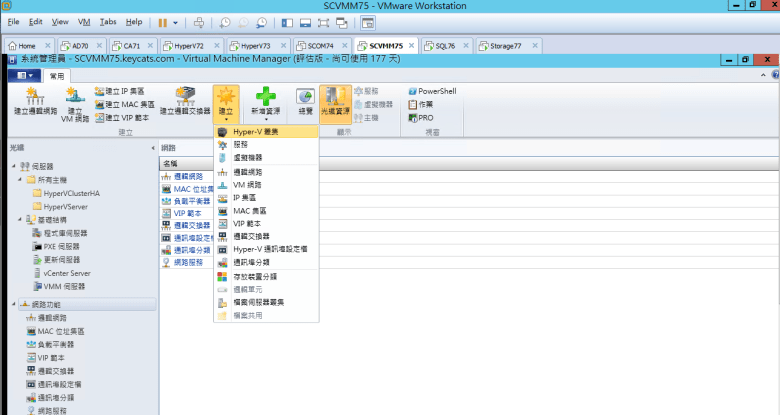Screen dimensions: 780x415
Task: Click the 建立 VM 網路 ribbon icon
Action: click(x=74, y=100)
